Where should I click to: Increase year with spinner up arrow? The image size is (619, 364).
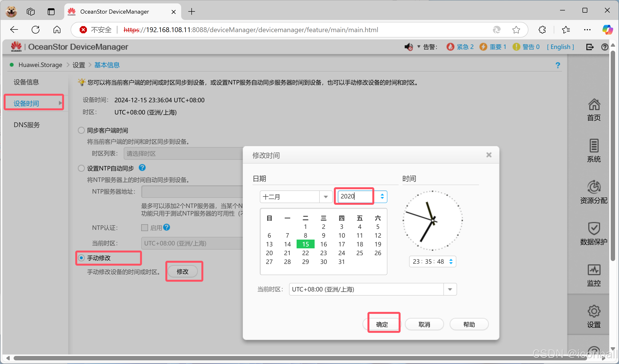[382, 195]
